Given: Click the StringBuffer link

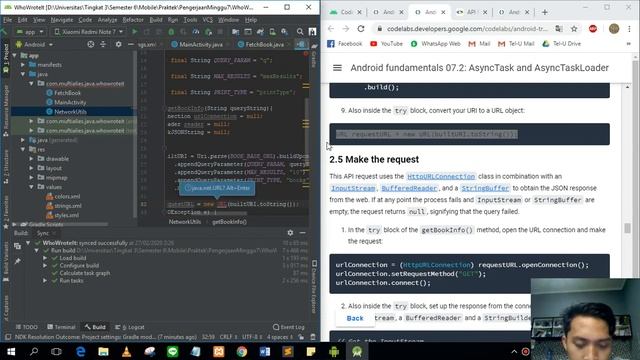Looking at the screenshot, I should point(485,188).
